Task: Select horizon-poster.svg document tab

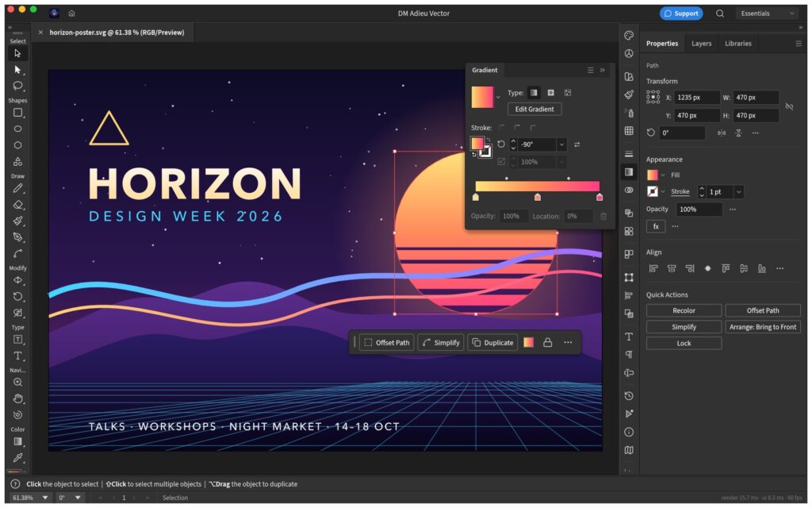Action: pos(117,32)
